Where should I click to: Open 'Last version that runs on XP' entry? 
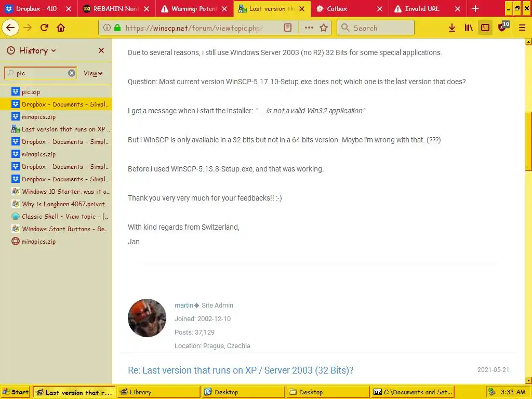tap(56, 129)
